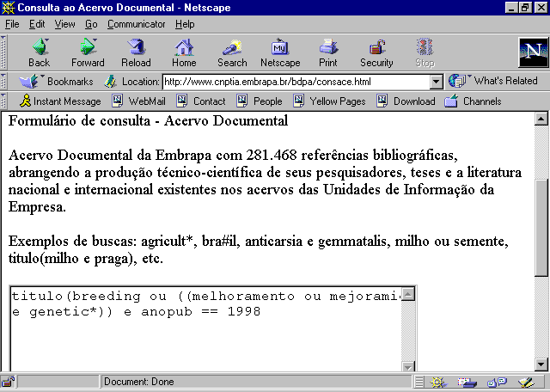
Task: Go back with the Back button
Action: pos(40,53)
